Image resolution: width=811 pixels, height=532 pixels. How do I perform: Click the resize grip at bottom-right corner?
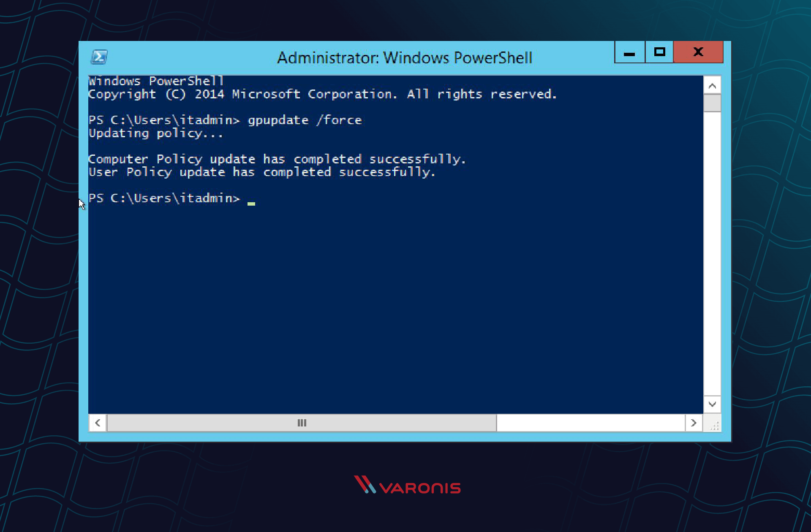[x=714, y=426]
